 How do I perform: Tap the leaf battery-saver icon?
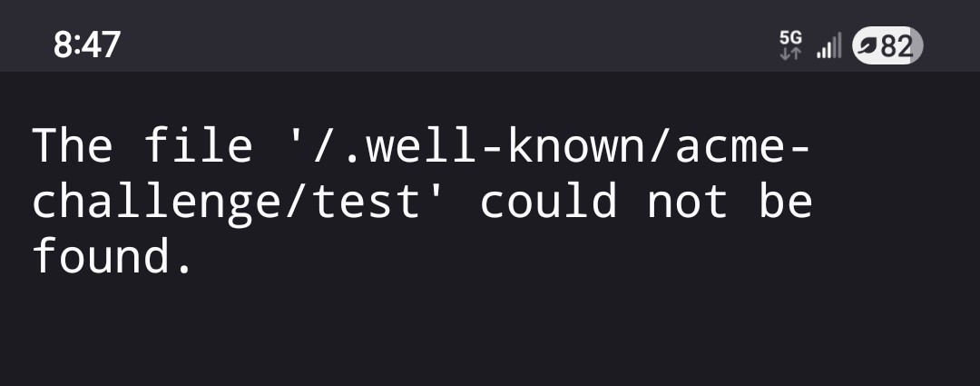pos(870,45)
